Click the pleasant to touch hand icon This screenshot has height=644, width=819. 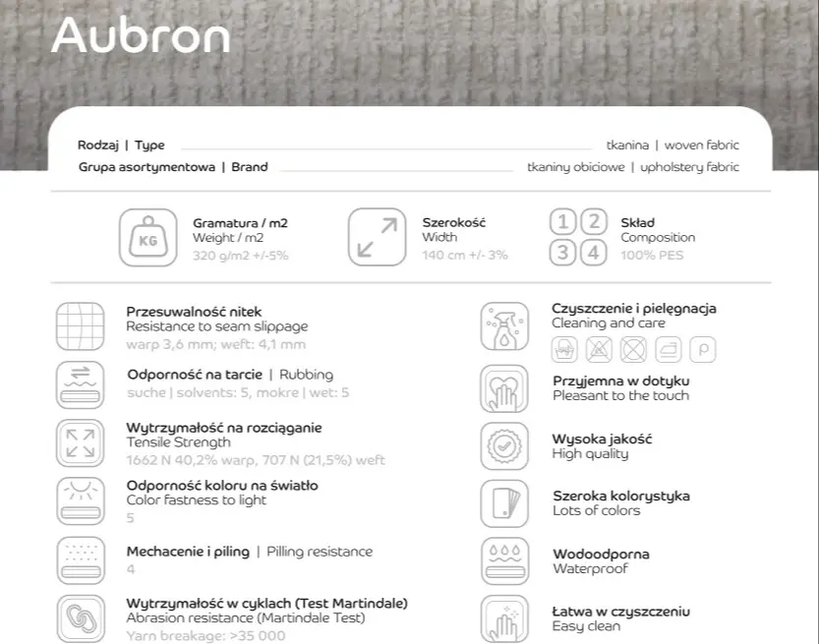click(x=504, y=388)
